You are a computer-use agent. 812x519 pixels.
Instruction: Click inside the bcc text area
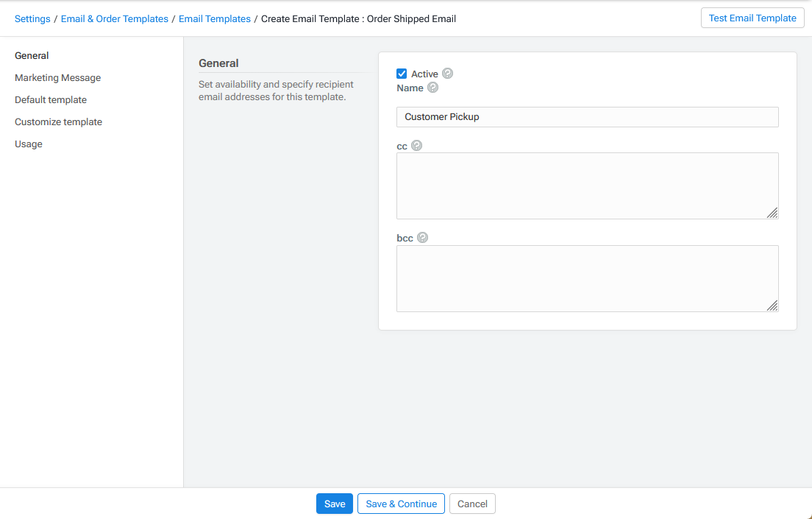pyautogui.click(x=587, y=278)
